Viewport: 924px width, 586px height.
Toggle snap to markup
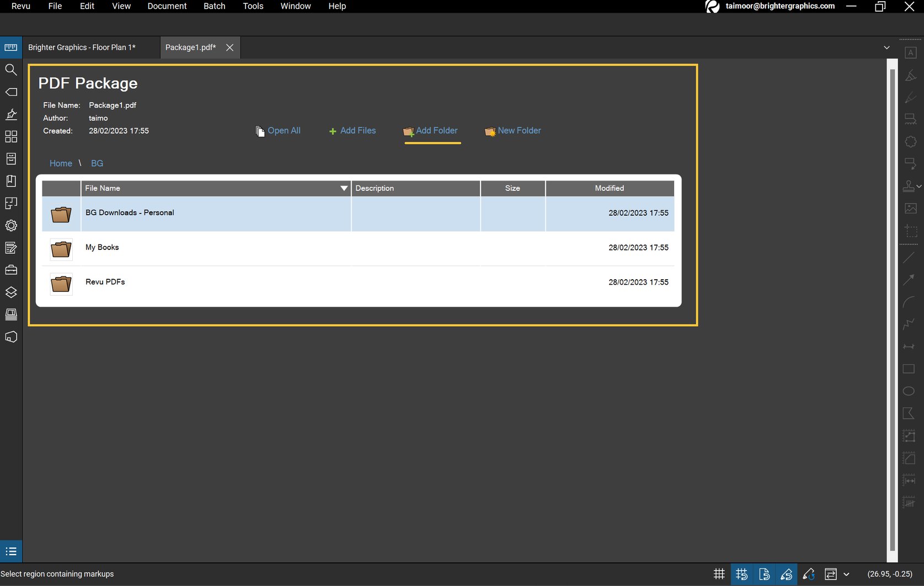point(787,574)
